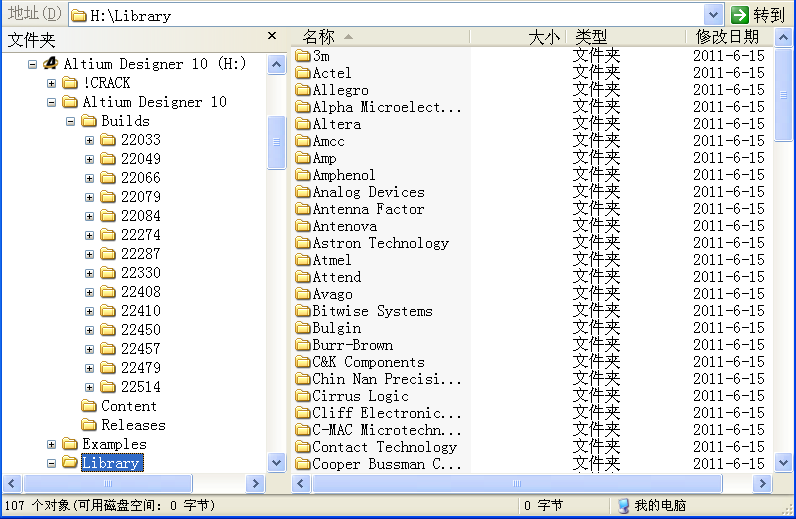Select the Actel folder icon
This screenshot has width=796, height=519.
(303, 73)
